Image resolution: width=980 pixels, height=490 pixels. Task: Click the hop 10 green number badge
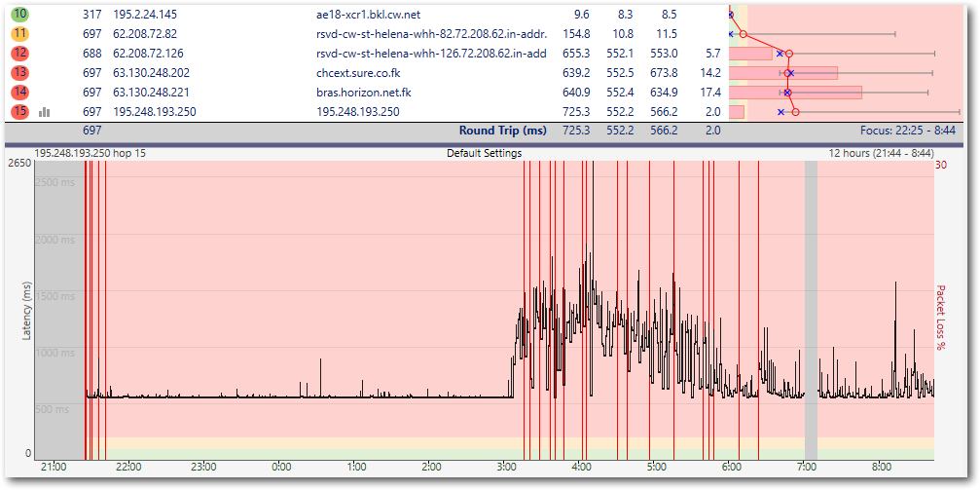coord(20,15)
